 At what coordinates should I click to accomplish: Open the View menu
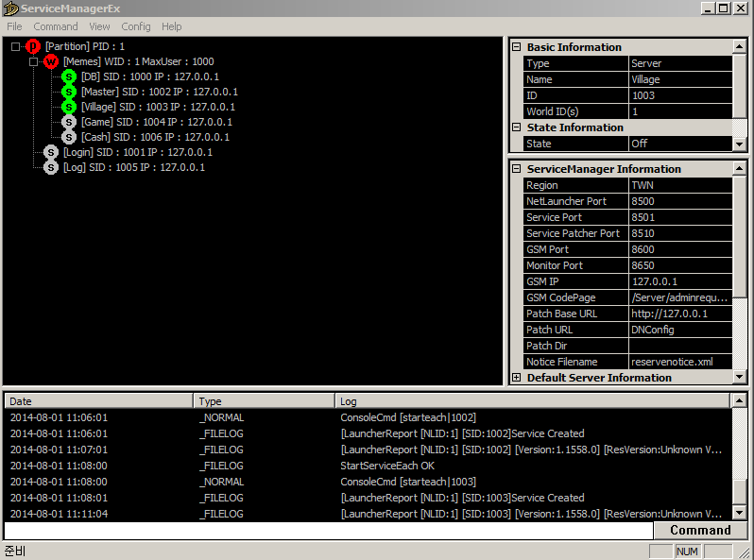[99, 26]
